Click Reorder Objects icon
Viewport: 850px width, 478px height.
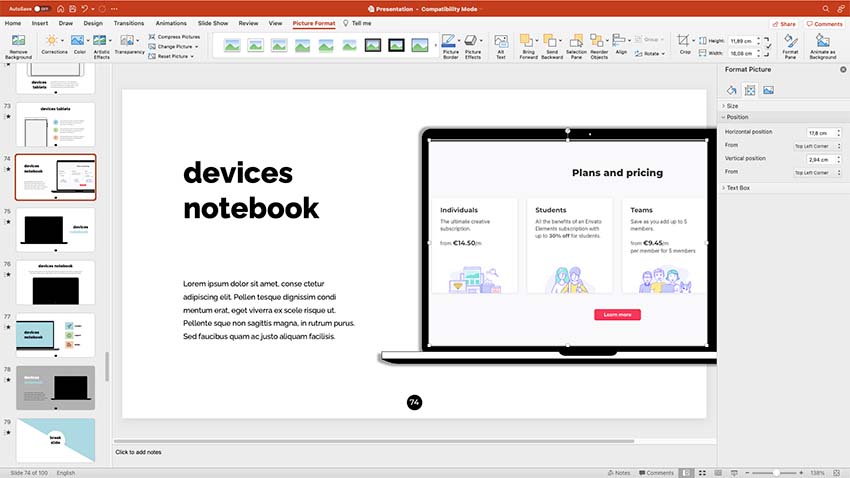(597, 41)
